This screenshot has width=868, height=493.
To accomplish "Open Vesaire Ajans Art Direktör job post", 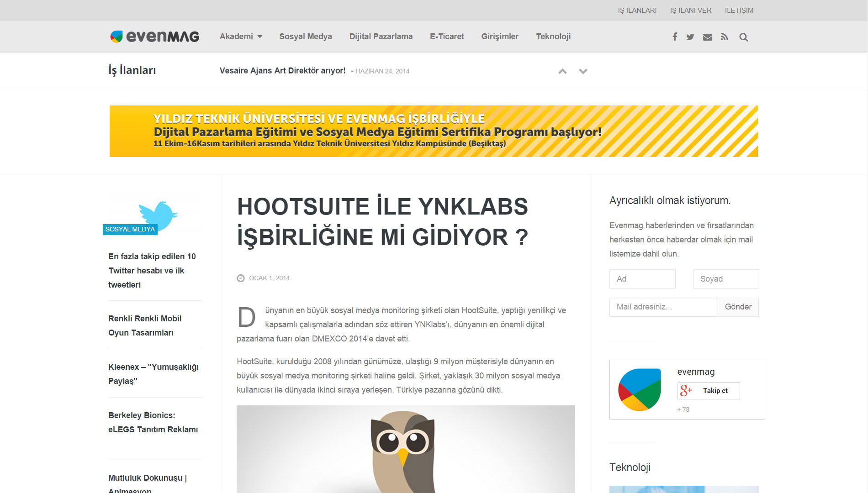I will click(282, 71).
